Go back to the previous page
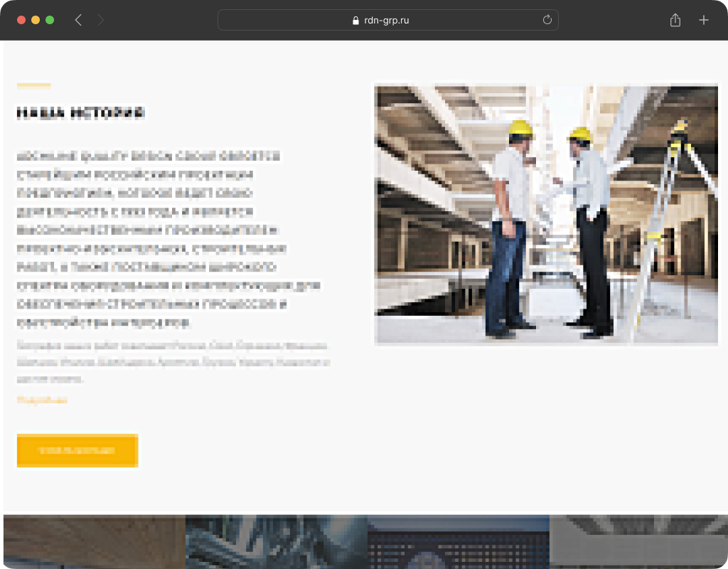The image size is (728, 569). pos(78,21)
